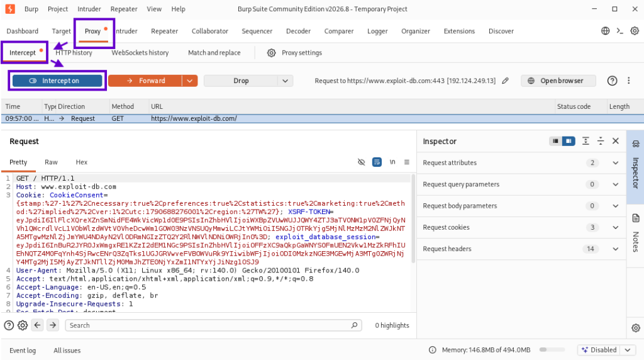Expand Request cookies section
This screenshot has width=644, height=360.
pyautogui.click(x=615, y=227)
